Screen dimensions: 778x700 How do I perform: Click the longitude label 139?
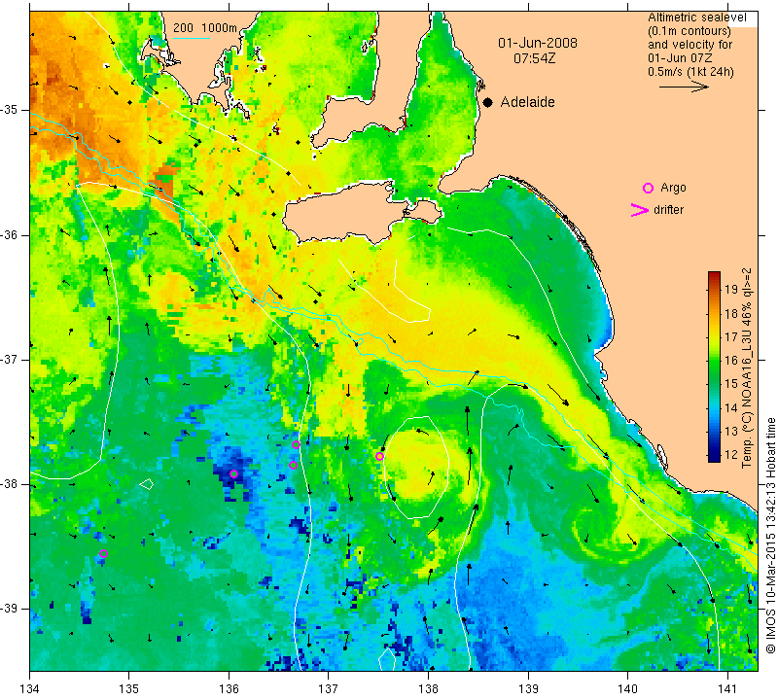528,688
